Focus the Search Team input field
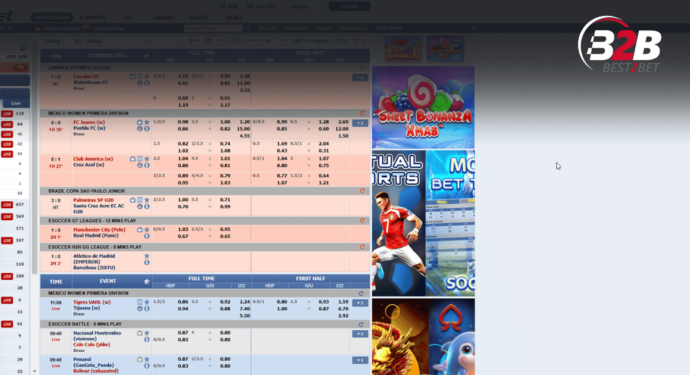 (x=213, y=28)
